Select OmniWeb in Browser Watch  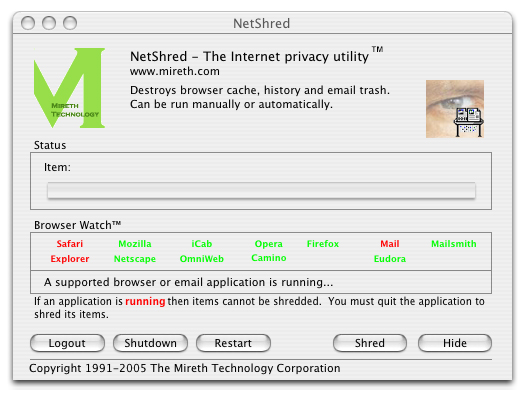(x=202, y=259)
